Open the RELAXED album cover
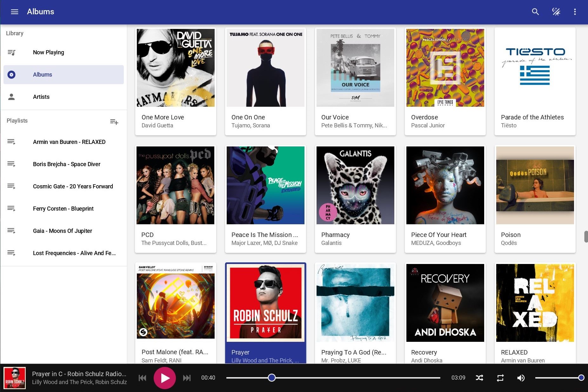Viewport: 588px width, 392px height. tap(535, 303)
